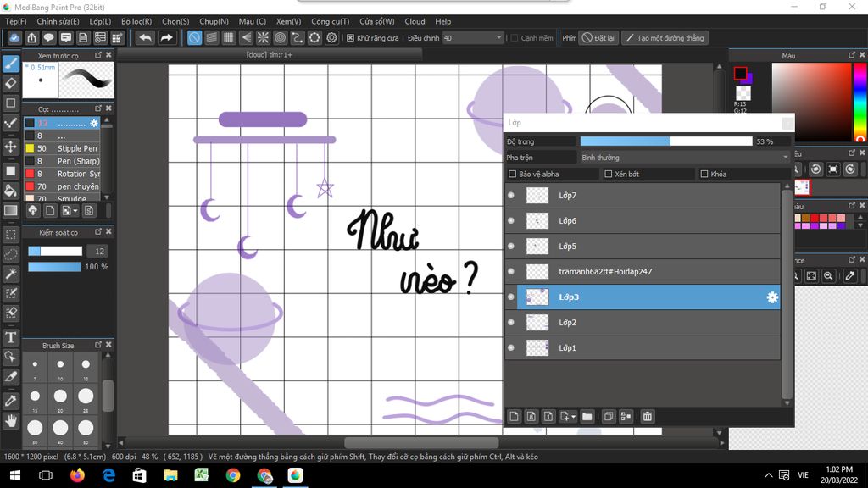Adjust Độ trong opacity slider
Viewport: 868px width, 488px height.
pos(666,141)
